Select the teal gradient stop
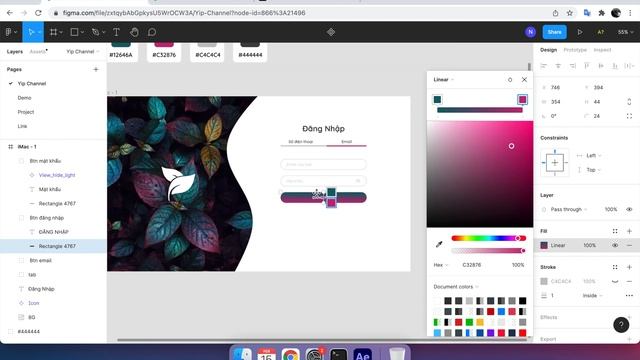640x360 pixels. pyautogui.click(x=437, y=99)
